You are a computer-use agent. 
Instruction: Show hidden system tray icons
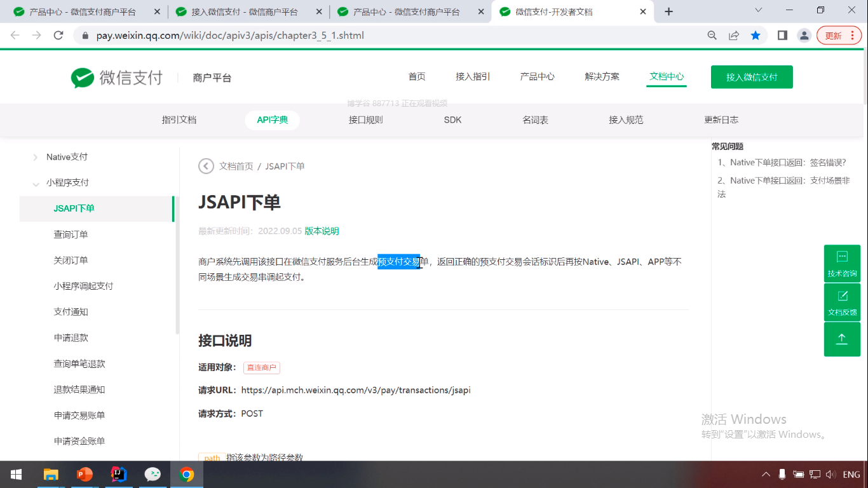coord(766,474)
